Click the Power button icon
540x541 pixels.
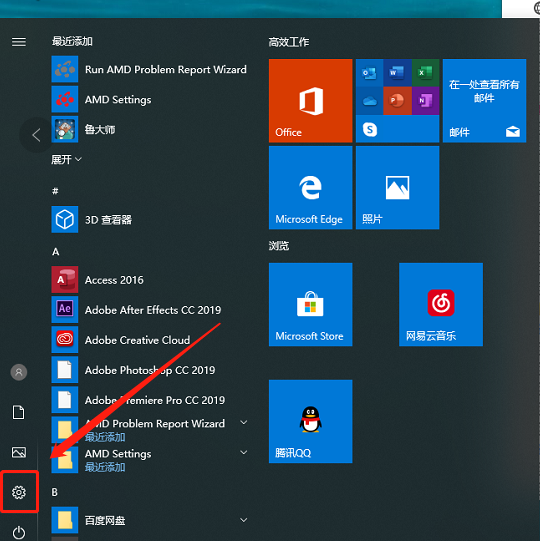(x=19, y=532)
